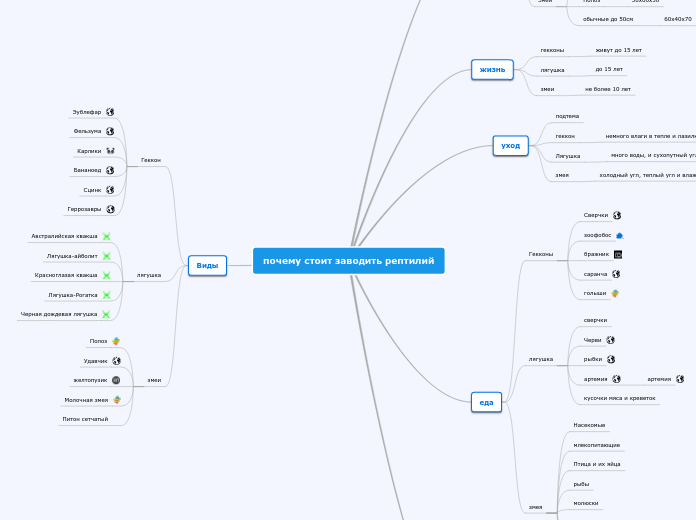
Task: Click the до 15 лет text beside лягушка
Action: 609,69
